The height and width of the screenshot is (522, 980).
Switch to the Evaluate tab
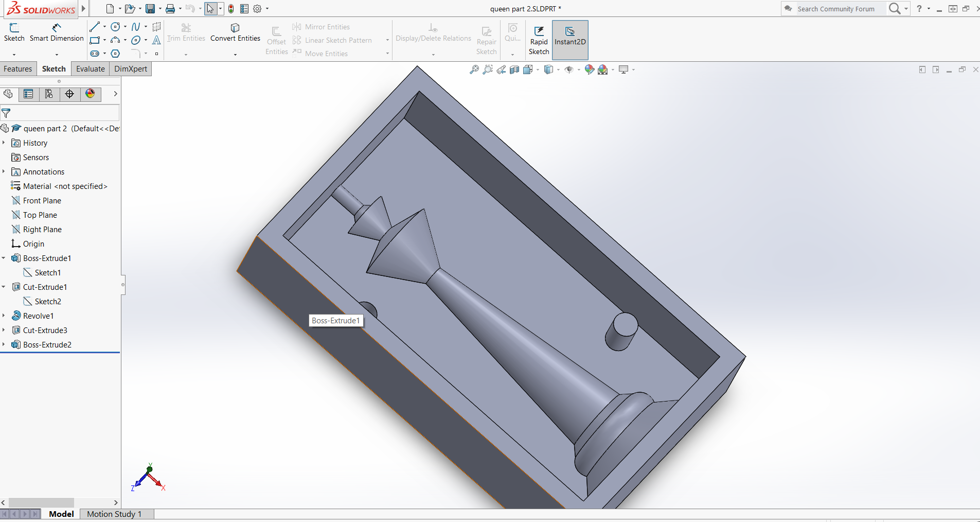pyautogui.click(x=91, y=69)
